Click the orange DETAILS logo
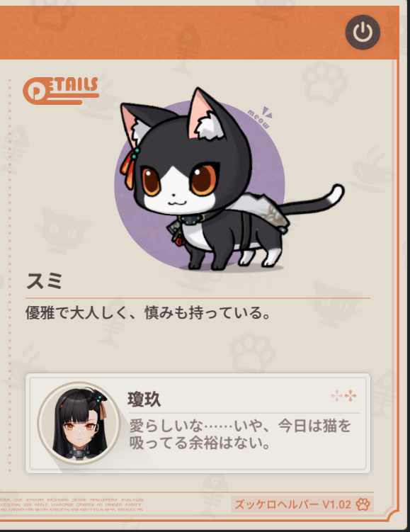Screen dimensions: 410x532 61,90
